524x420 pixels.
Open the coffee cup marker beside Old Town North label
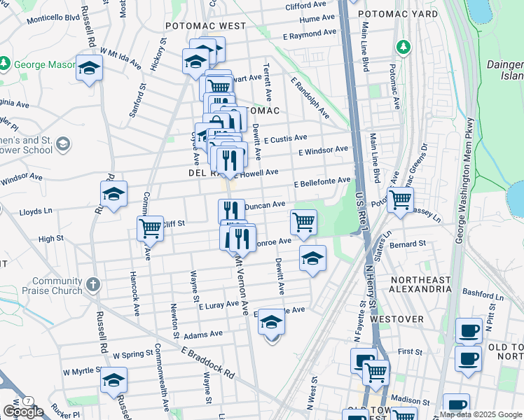tap(468, 359)
